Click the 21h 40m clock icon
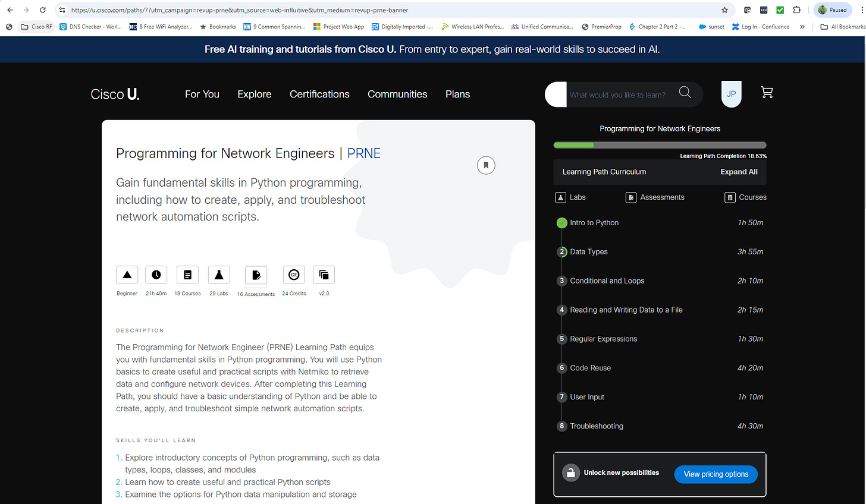 [156, 275]
